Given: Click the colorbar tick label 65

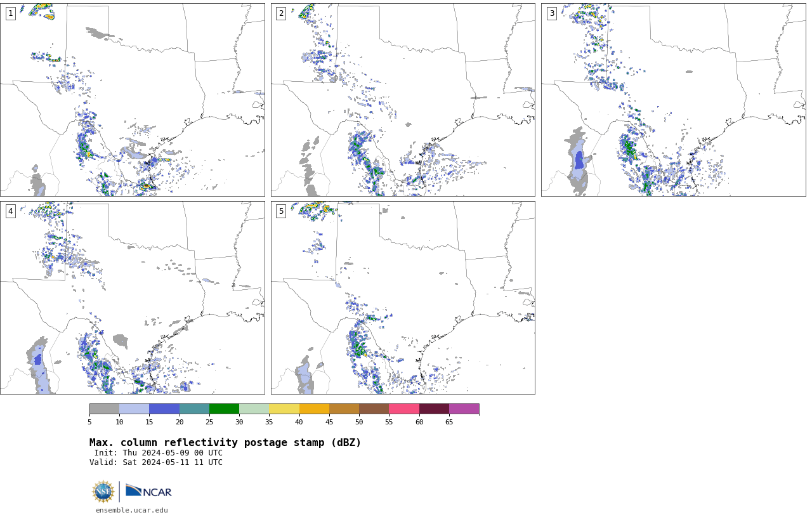Looking at the screenshot, I should pos(449,422).
